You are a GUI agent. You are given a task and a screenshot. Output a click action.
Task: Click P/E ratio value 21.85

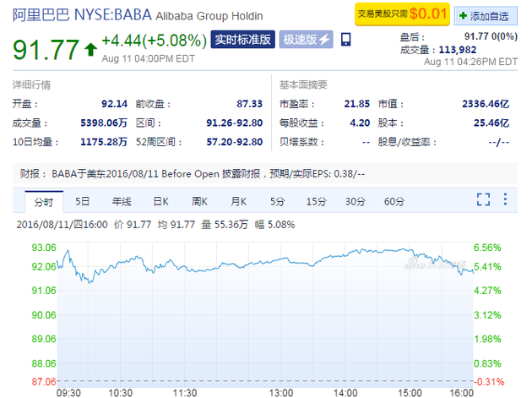coord(356,104)
